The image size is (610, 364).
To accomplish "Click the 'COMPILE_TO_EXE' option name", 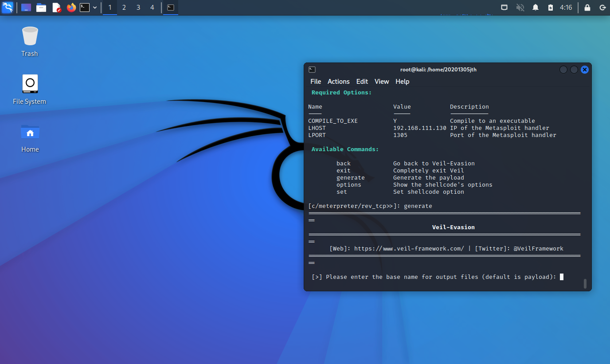I will [333, 121].
